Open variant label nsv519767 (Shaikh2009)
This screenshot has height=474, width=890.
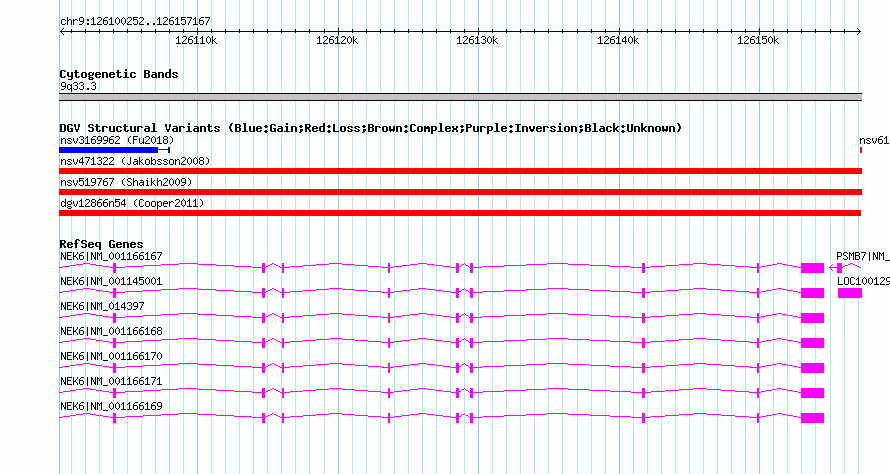pos(126,182)
